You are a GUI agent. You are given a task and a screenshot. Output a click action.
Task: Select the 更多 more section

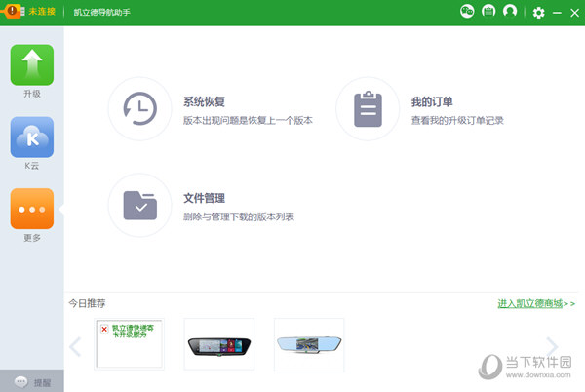32,209
